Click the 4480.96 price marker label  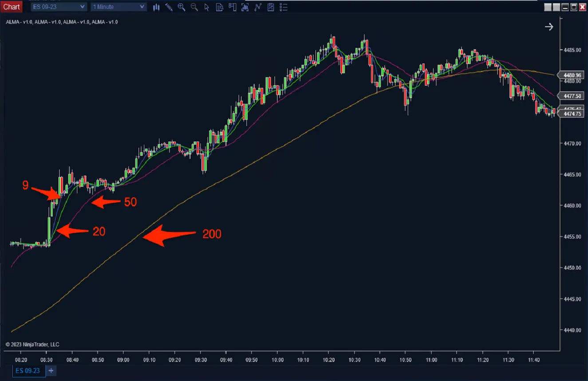(572, 75)
